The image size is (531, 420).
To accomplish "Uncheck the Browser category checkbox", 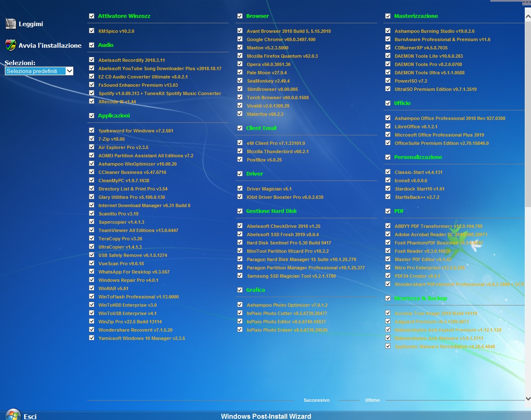I will 240,16.
